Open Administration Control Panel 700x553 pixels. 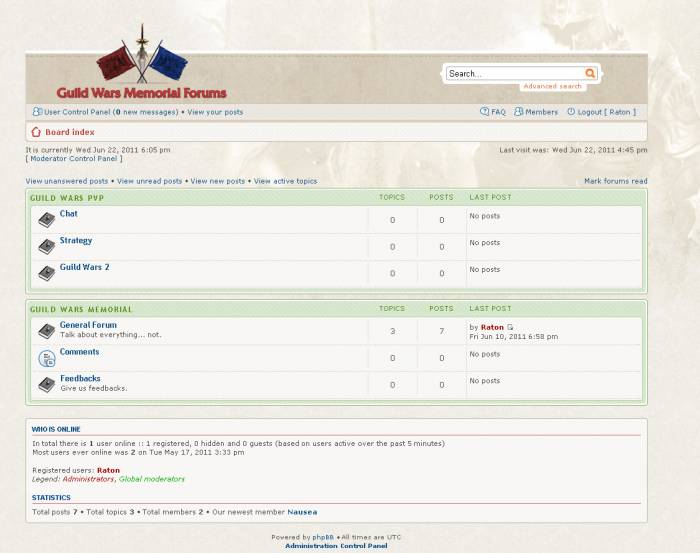coord(336,546)
